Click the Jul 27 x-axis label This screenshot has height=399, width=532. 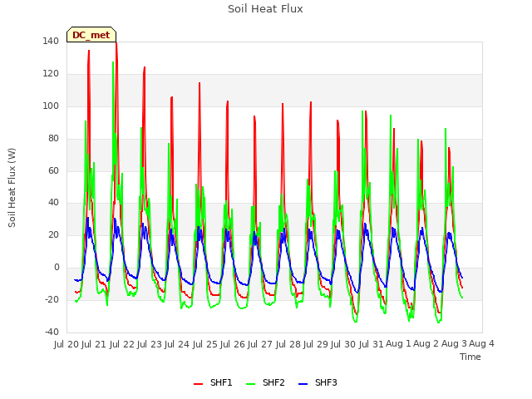pyautogui.click(x=259, y=344)
